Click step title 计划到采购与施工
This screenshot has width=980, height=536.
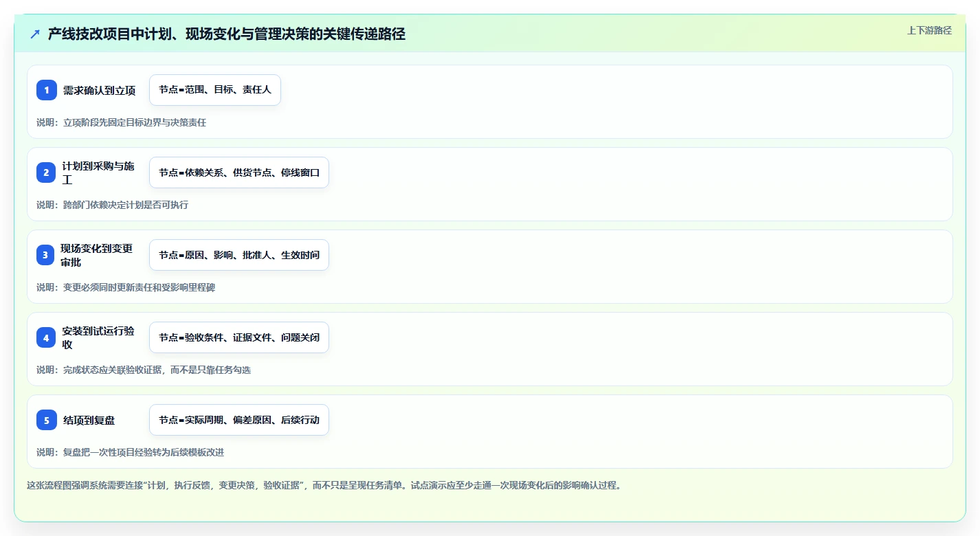(x=99, y=172)
